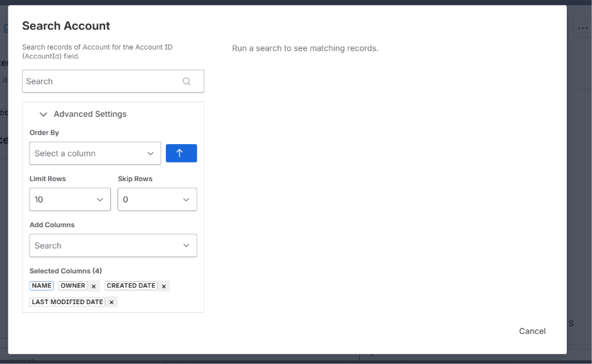
Task: Click the Selected Columns (4) label
Action: click(66, 271)
